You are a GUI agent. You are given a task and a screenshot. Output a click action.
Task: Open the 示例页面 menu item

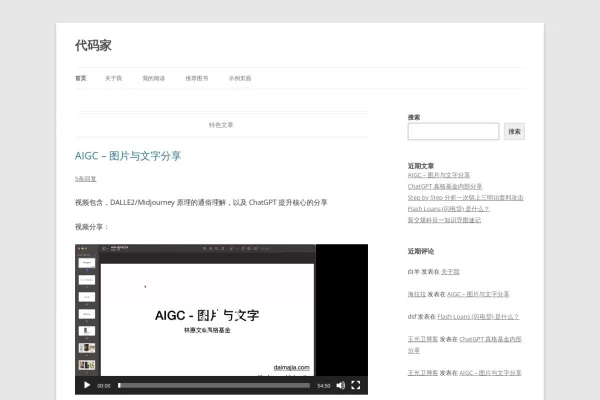(x=240, y=78)
